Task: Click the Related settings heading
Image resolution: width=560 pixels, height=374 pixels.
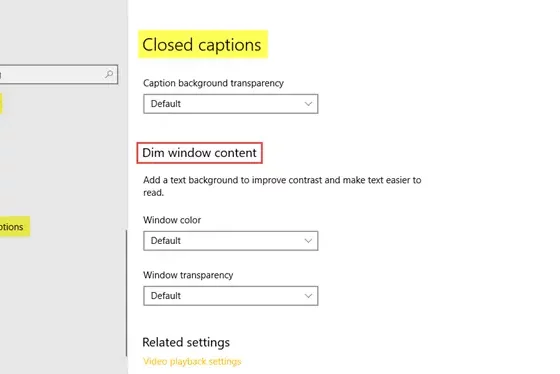Action: click(186, 342)
